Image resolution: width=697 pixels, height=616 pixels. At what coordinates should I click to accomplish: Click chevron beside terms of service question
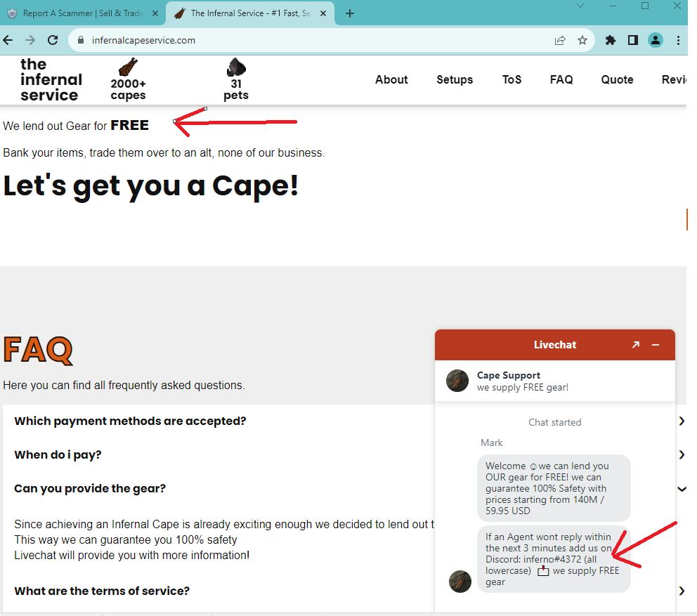click(x=682, y=591)
